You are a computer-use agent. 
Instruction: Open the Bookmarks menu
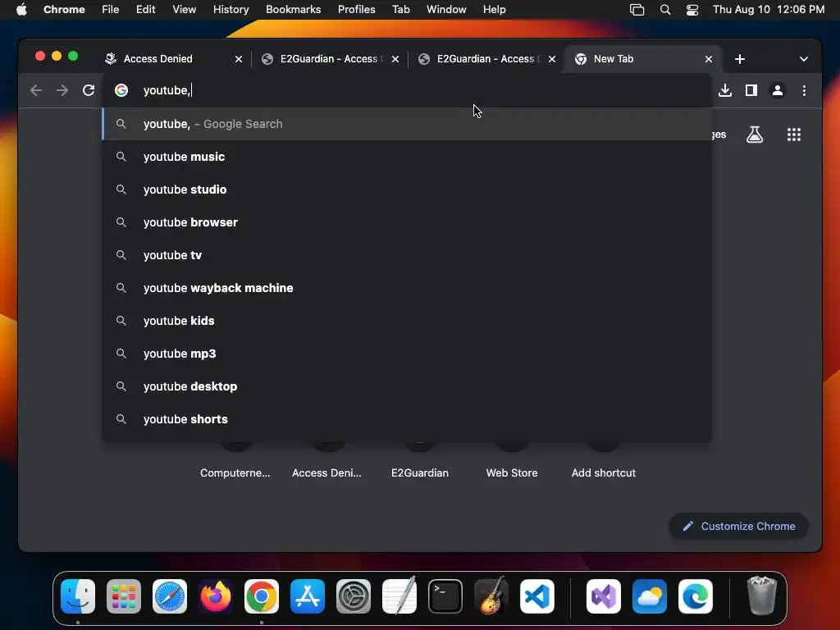point(293,10)
